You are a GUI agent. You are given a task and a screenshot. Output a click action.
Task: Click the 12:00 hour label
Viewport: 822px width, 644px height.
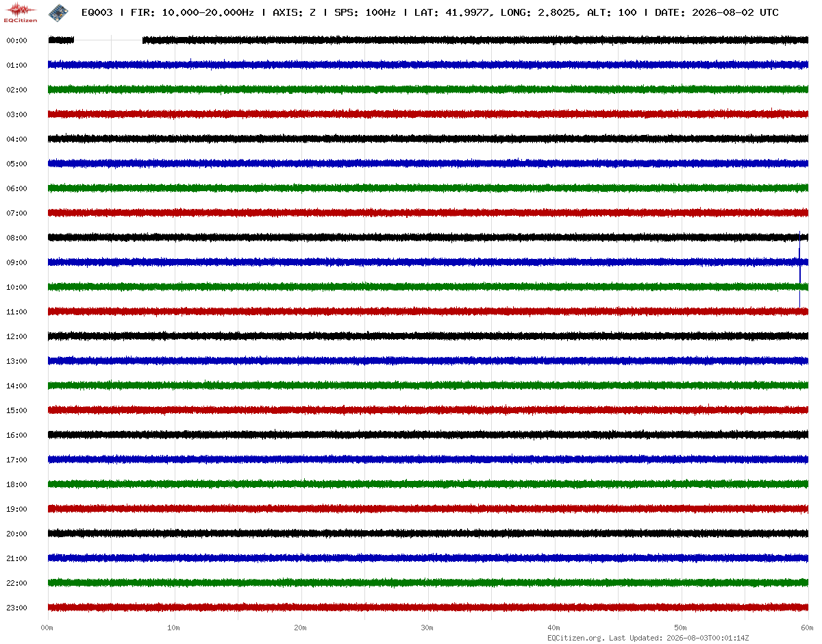16,336
